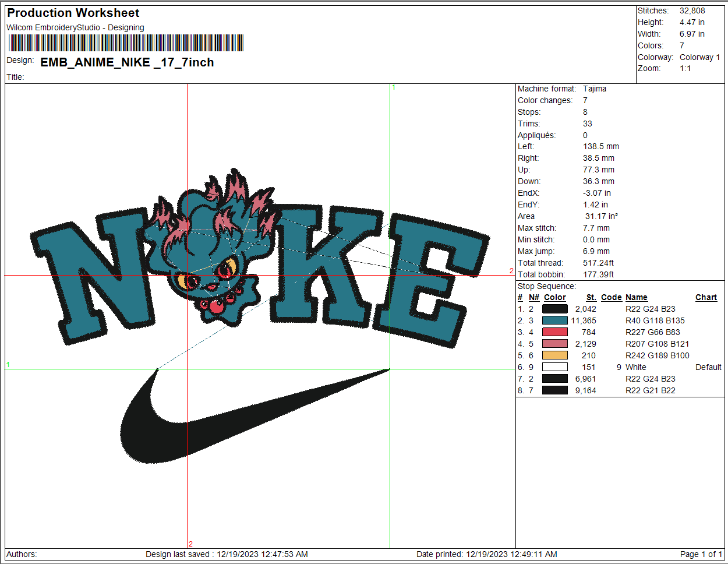Click the underlined Chart column header
The width and height of the screenshot is (728, 564).
click(x=706, y=297)
